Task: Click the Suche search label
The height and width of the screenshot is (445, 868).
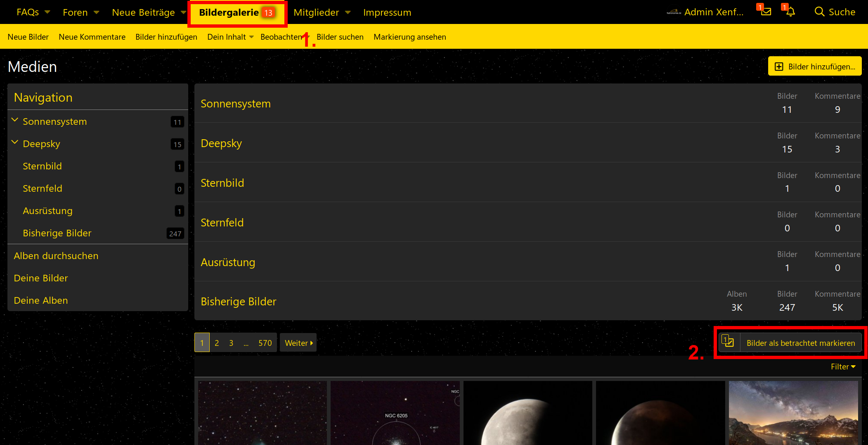Action: [x=842, y=12]
